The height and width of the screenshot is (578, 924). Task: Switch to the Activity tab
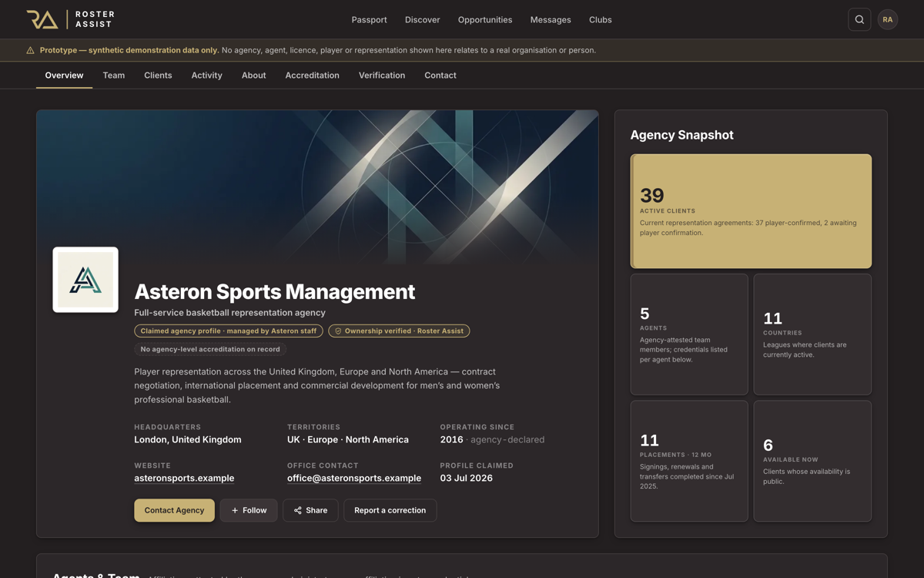pos(206,76)
